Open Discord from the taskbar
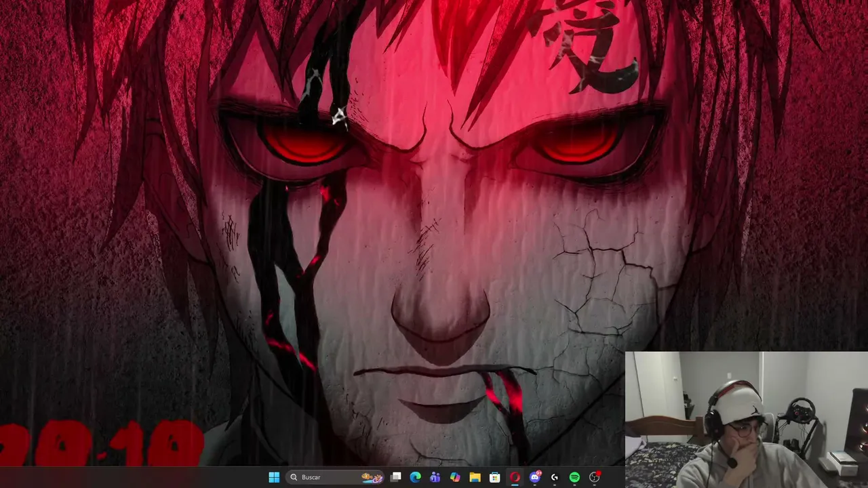The height and width of the screenshot is (488, 868). (x=535, y=477)
